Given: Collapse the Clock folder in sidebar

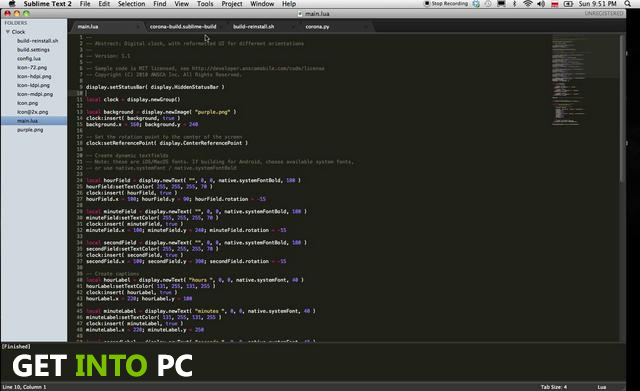Looking at the screenshot, I should [8, 32].
